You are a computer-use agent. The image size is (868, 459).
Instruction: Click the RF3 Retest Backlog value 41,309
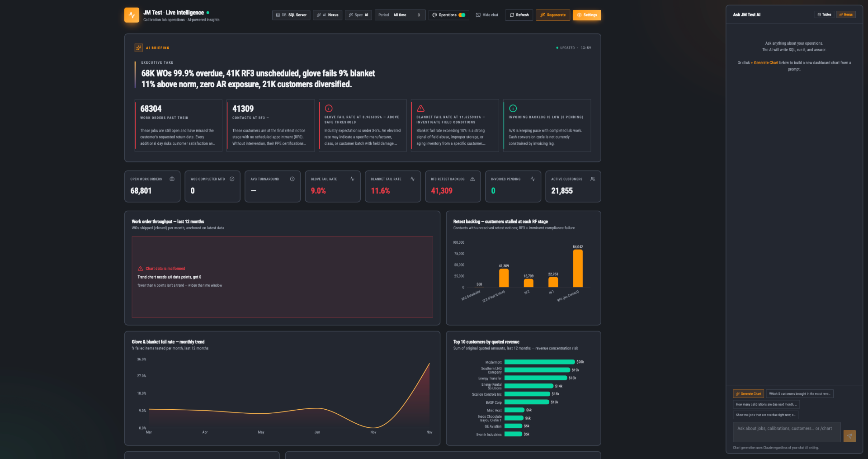pyautogui.click(x=442, y=191)
